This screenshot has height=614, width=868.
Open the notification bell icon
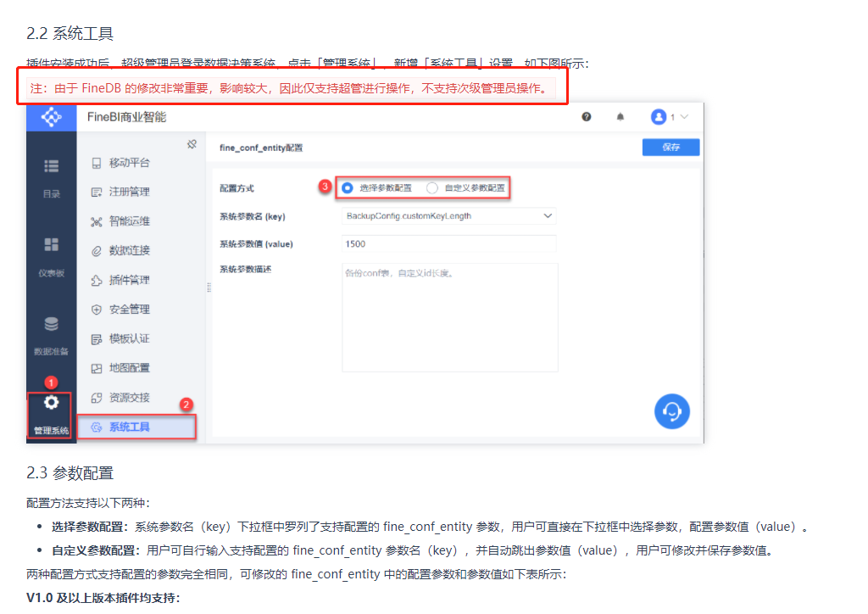(x=620, y=117)
